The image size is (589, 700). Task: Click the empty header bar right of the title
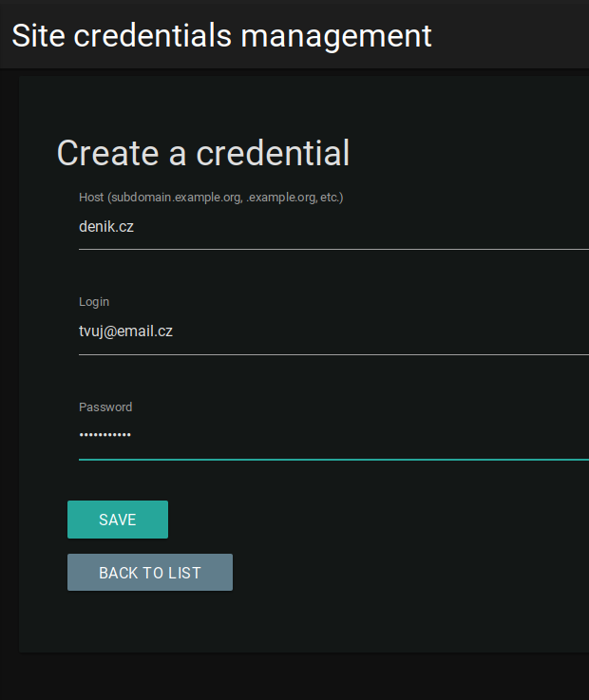pos(513,35)
